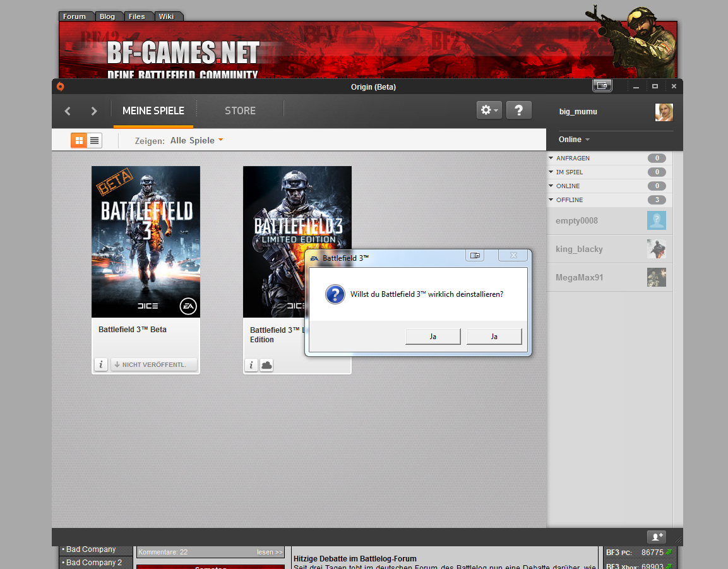Switch to the STORE tab
Screen dimensions: 728x569
(x=240, y=111)
